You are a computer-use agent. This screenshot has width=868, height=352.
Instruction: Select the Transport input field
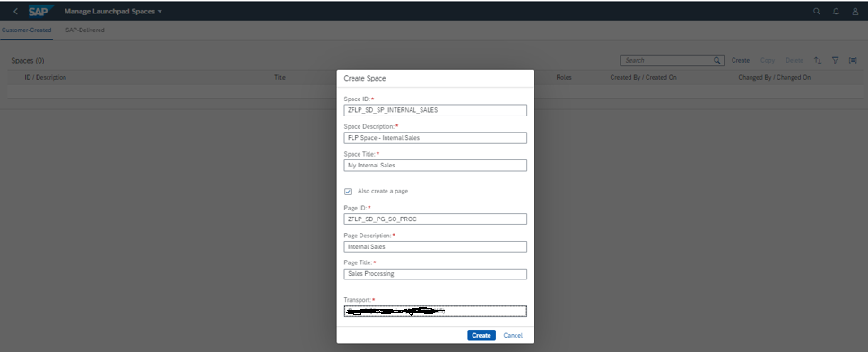[x=435, y=311]
